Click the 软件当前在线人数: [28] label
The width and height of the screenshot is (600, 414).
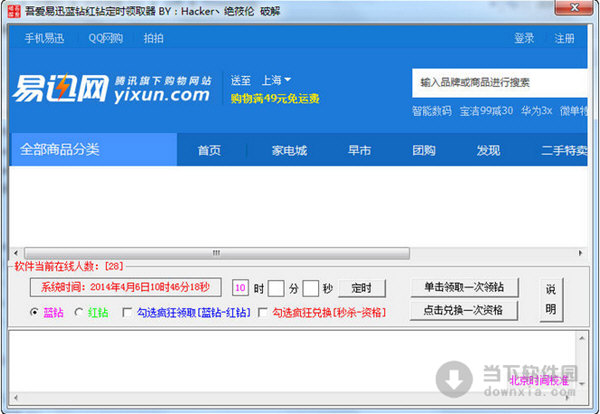tap(69, 266)
